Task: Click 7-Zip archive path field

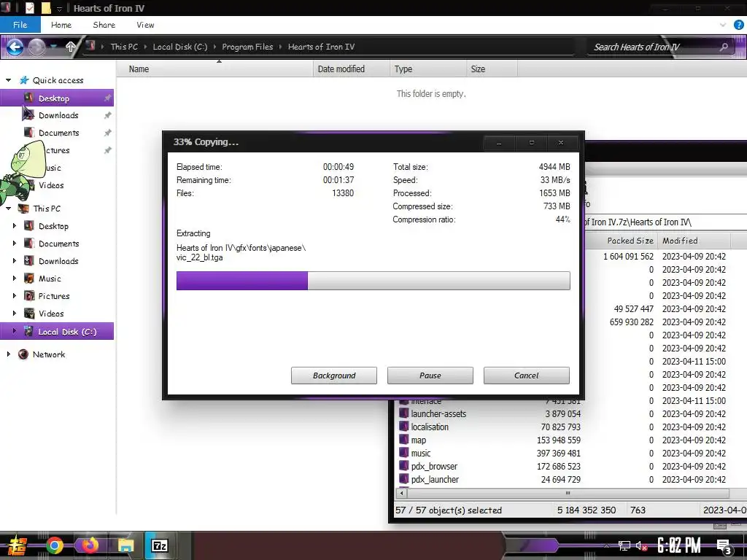Action: [665, 222]
